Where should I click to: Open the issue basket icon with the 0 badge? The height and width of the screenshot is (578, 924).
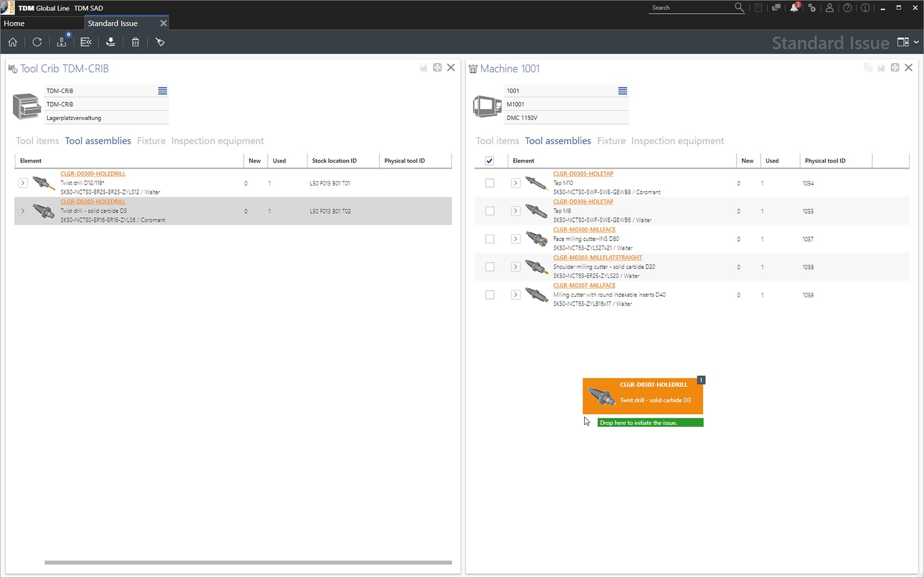coord(62,42)
